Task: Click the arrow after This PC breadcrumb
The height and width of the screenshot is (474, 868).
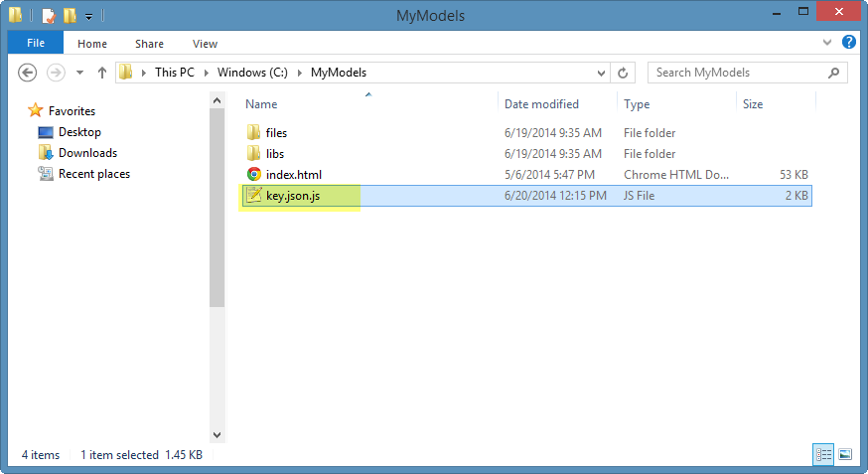Action: coord(206,73)
